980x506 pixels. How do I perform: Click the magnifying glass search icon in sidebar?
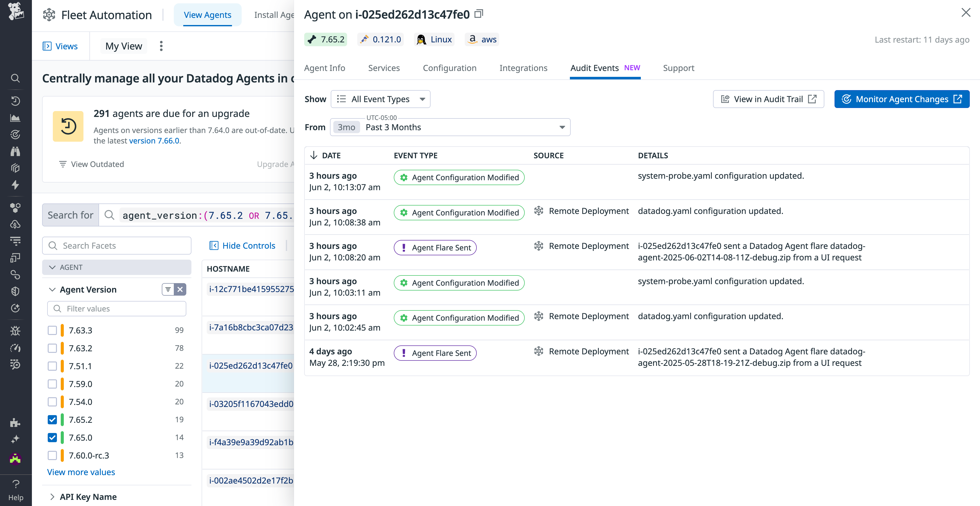tap(15, 78)
